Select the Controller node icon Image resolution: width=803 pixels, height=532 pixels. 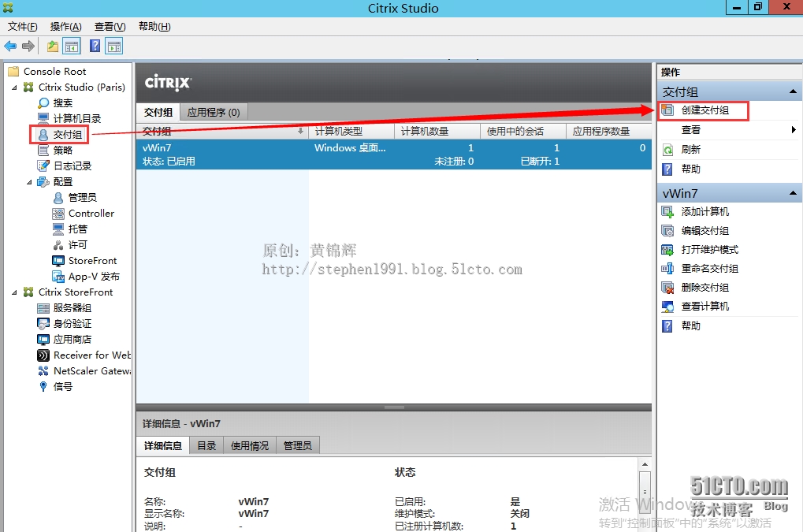tap(58, 214)
